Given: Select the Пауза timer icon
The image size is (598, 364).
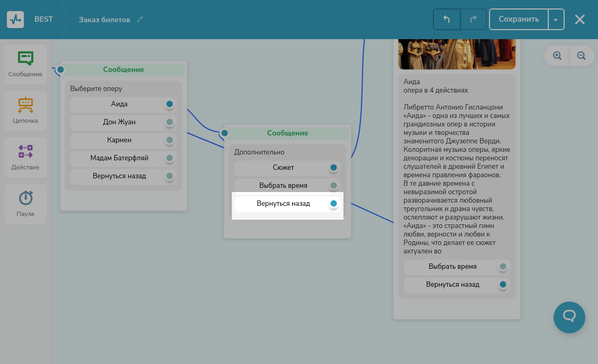Looking at the screenshot, I should pyautogui.click(x=25, y=198).
